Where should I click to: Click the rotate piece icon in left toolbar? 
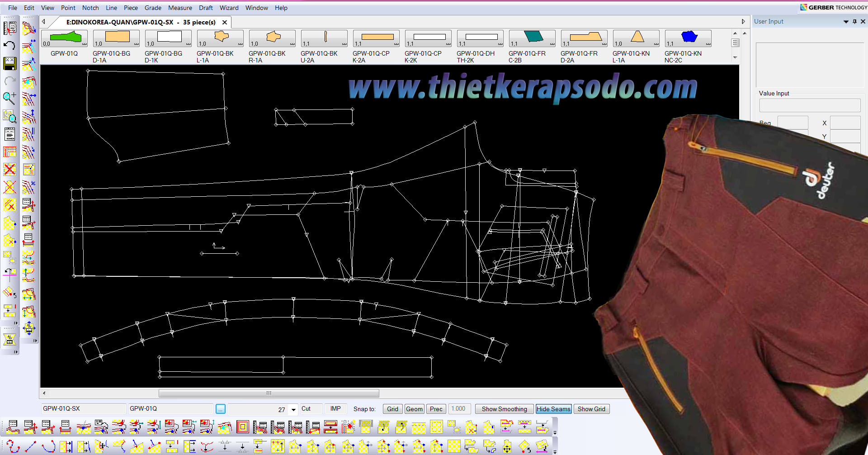[x=9, y=293]
